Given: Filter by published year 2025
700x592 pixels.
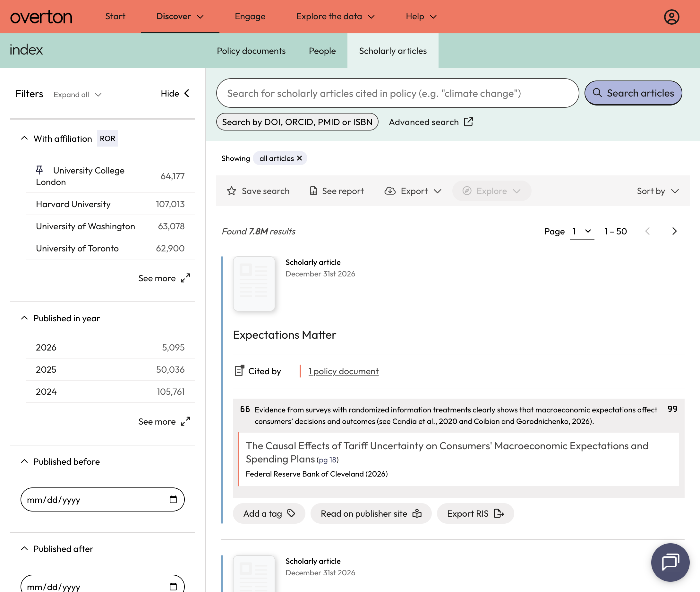Looking at the screenshot, I should click(110, 369).
